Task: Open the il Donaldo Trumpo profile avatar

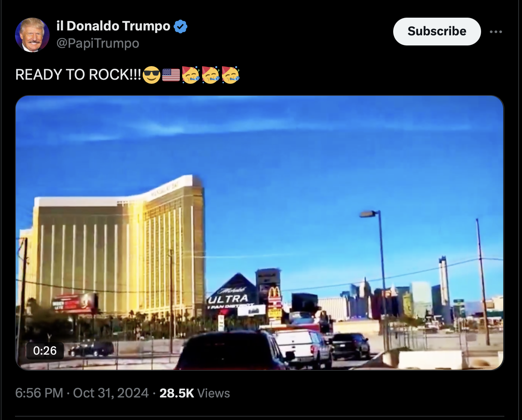Action: click(32, 35)
